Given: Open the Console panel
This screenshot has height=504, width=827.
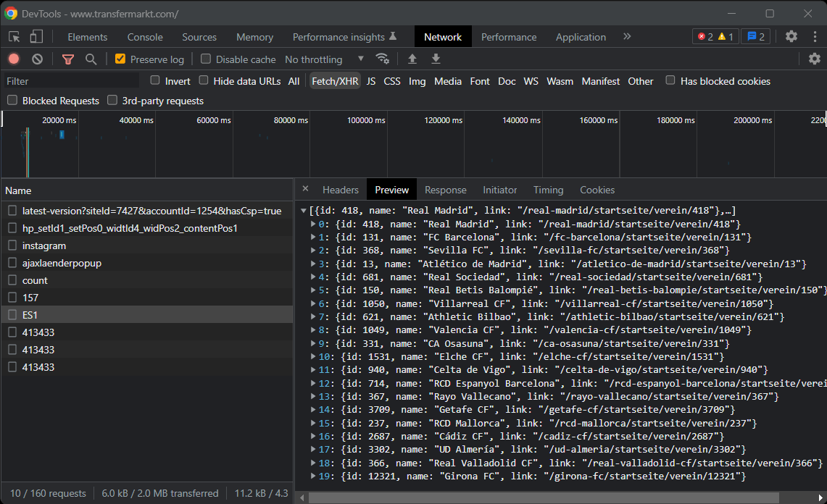Looking at the screenshot, I should [145, 37].
